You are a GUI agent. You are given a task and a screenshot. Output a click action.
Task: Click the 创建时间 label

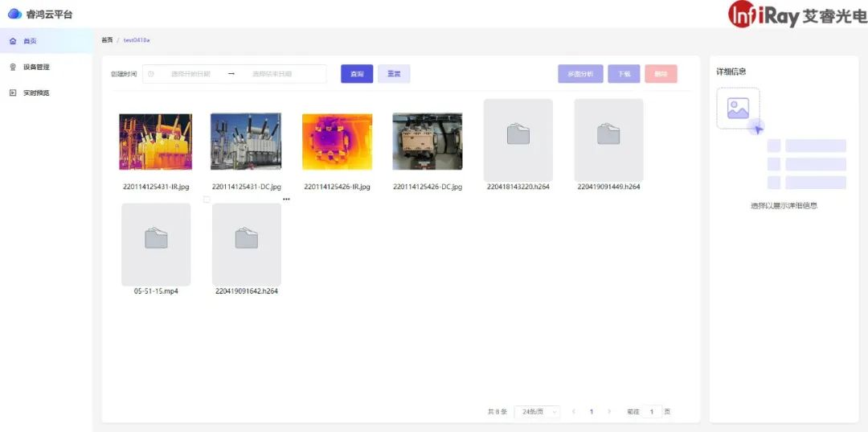[x=124, y=74]
